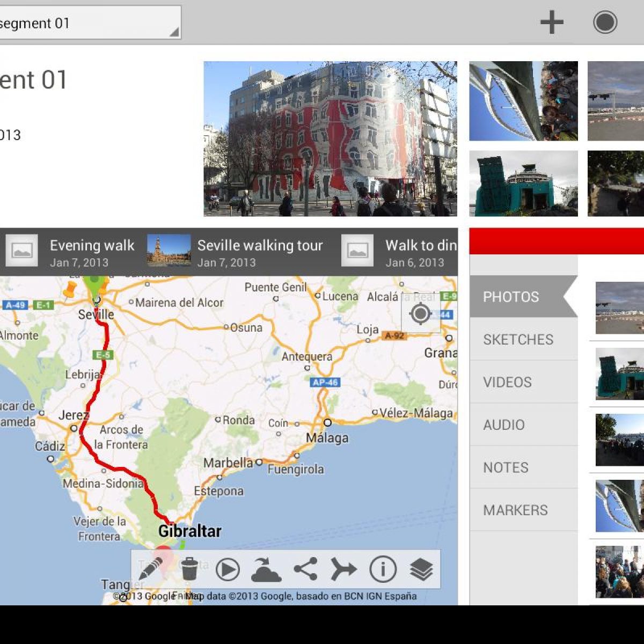Viewport: 644px width, 644px height.
Task: Delete the track using the trash icon
Action: [189, 569]
